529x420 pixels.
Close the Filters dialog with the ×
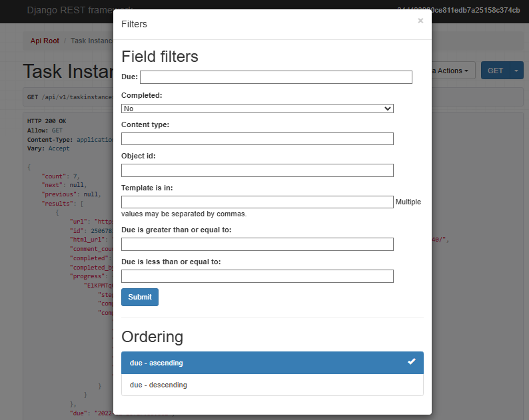pyautogui.click(x=420, y=21)
